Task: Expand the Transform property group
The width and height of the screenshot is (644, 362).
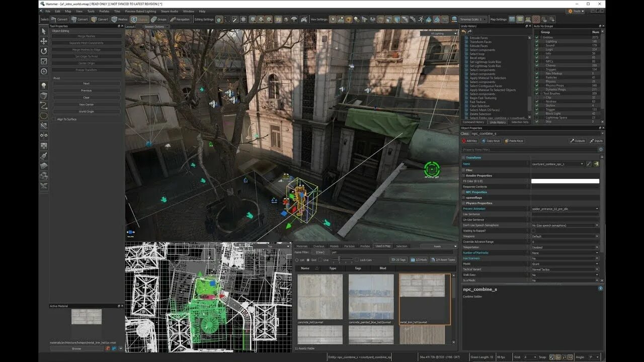Action: (x=463, y=158)
